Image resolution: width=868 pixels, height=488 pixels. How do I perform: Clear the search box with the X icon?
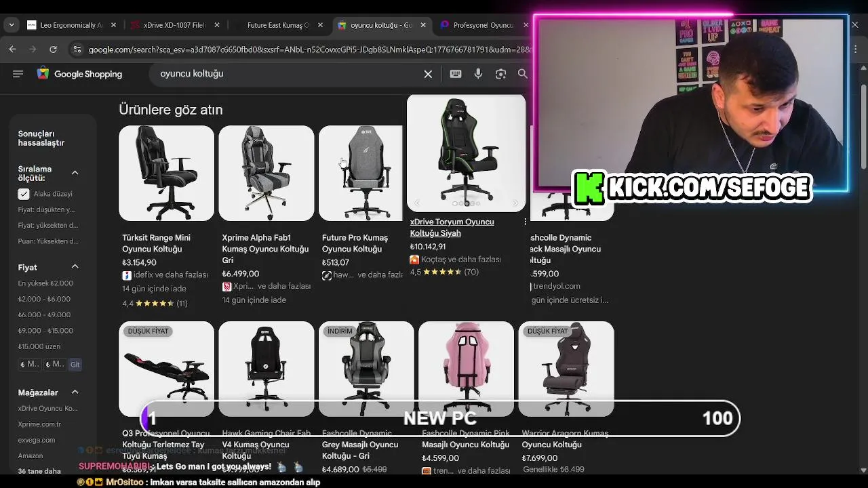[x=428, y=74]
